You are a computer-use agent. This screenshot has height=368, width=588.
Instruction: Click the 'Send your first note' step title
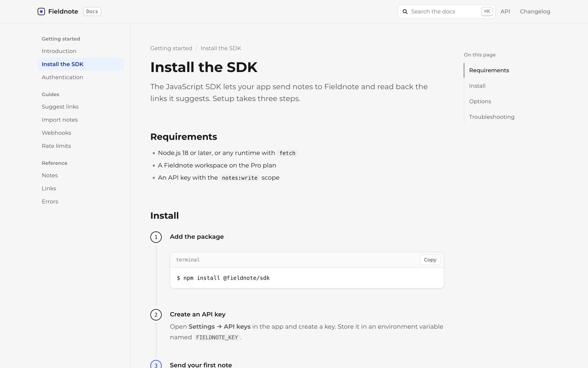(201, 365)
